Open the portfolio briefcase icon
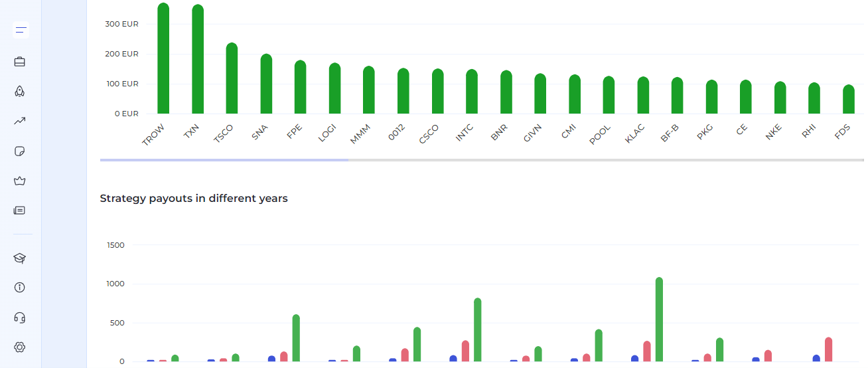The width and height of the screenshot is (868, 368). (x=20, y=62)
